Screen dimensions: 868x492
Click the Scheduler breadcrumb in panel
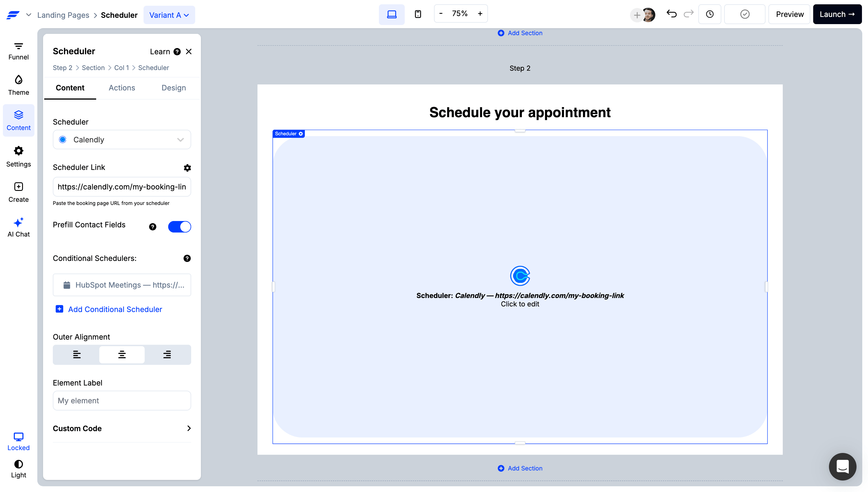click(153, 67)
